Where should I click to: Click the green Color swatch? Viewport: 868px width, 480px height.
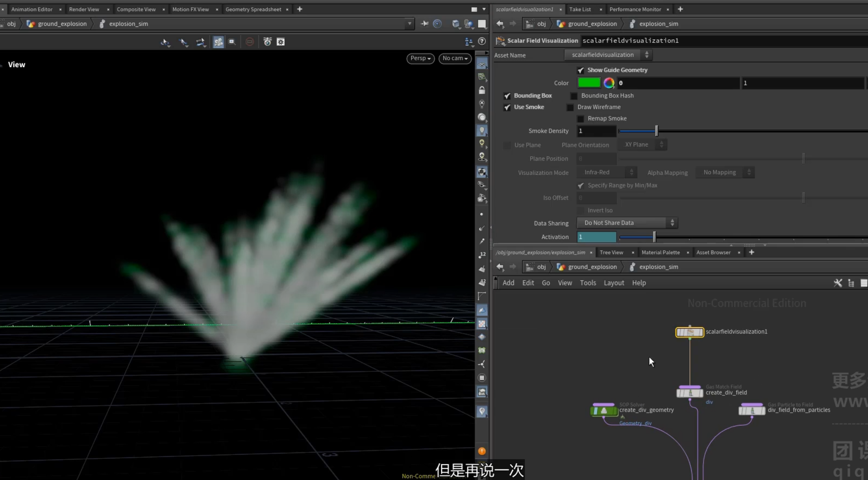589,82
